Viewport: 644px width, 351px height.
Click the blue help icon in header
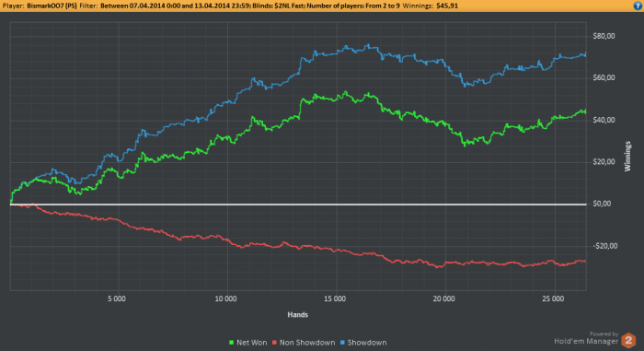click(638, 6)
